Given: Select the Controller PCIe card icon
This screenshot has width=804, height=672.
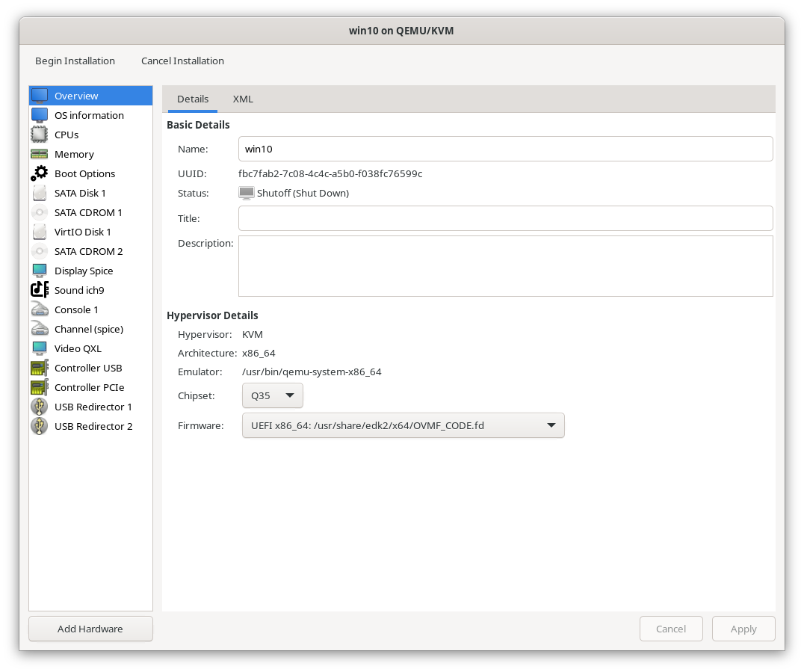Looking at the screenshot, I should coord(40,387).
